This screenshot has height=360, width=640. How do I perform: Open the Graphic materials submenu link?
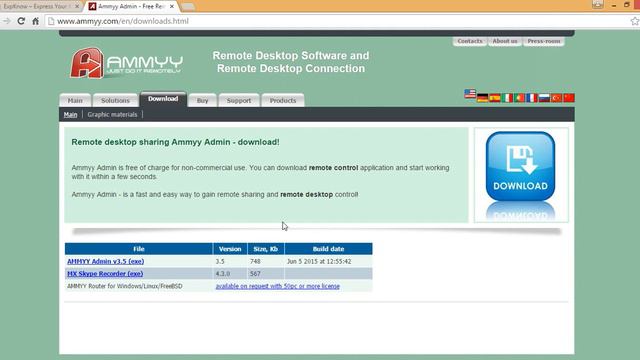click(x=112, y=115)
